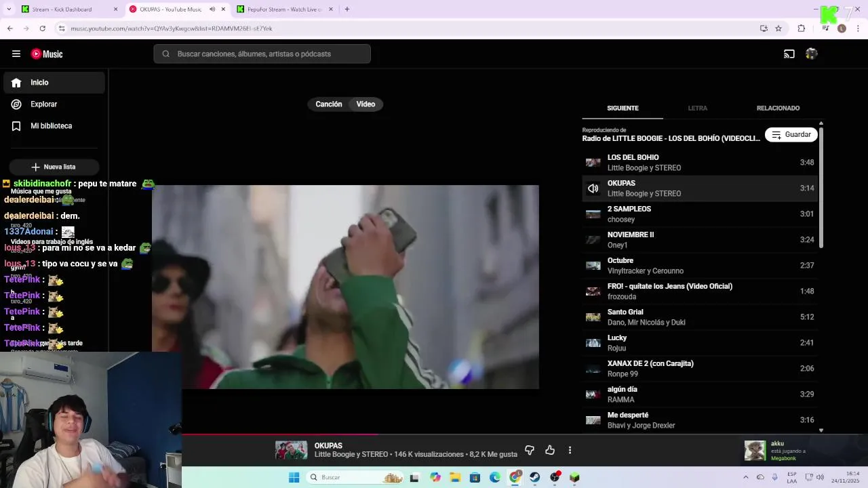Click the queue panel scrollbar
The width and height of the screenshot is (868, 488).
821,186
